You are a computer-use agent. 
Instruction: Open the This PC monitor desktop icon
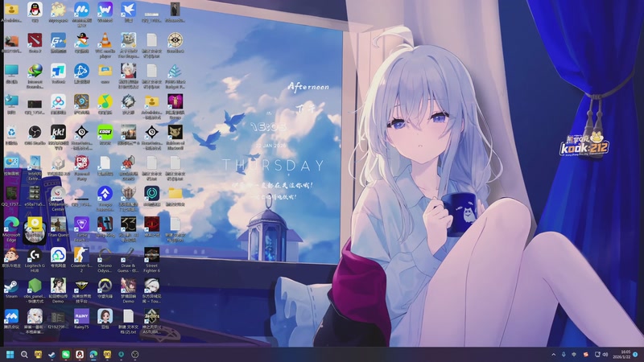pos(11,72)
